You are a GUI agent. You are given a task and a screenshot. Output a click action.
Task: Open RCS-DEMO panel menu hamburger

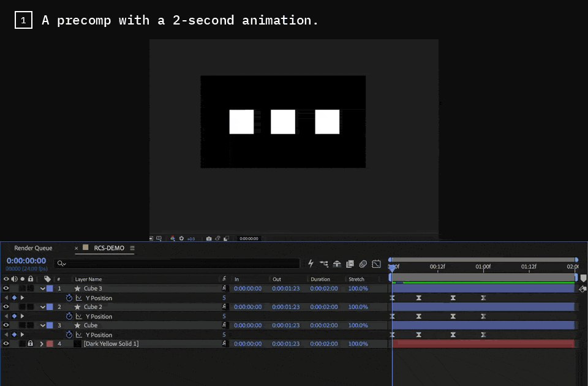point(132,248)
